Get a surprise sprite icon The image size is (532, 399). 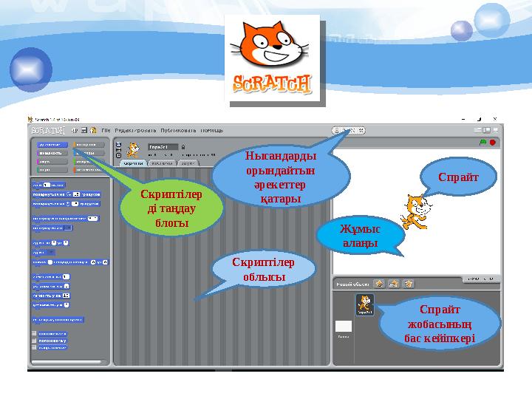click(408, 284)
